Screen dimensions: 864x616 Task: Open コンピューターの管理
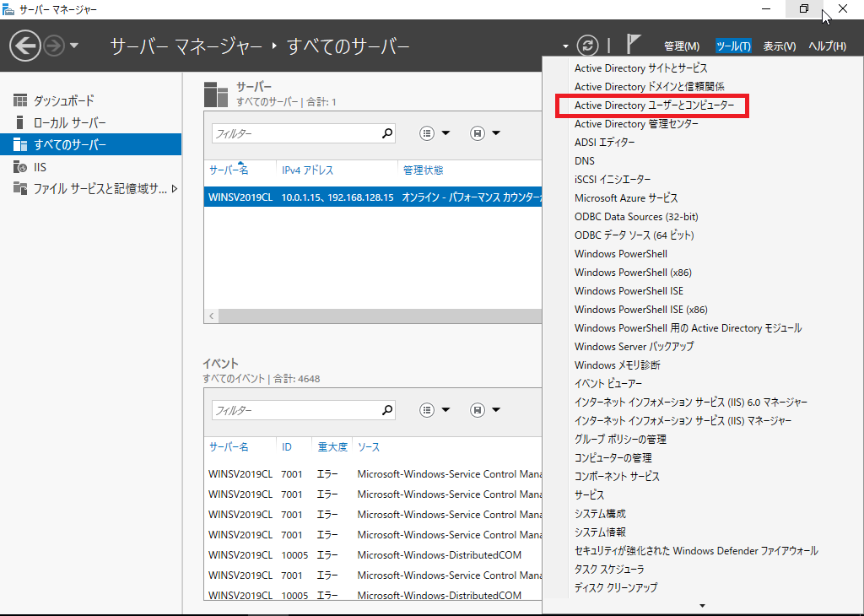pyautogui.click(x=613, y=458)
